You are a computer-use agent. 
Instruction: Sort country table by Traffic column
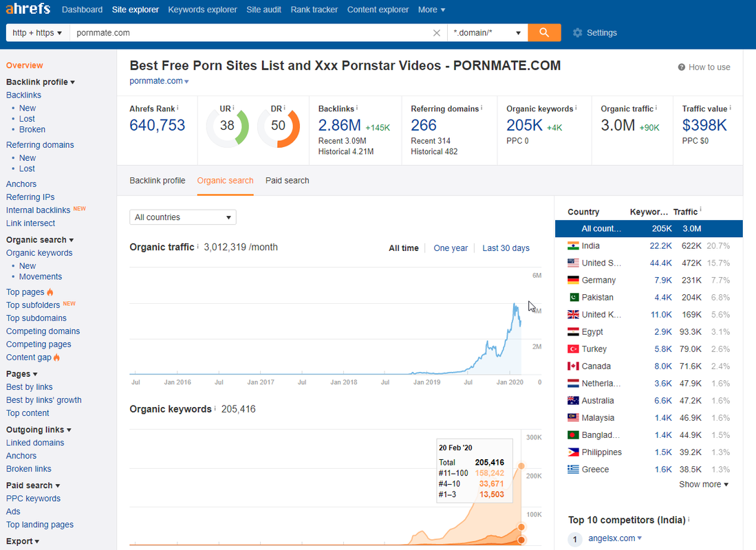(x=685, y=212)
